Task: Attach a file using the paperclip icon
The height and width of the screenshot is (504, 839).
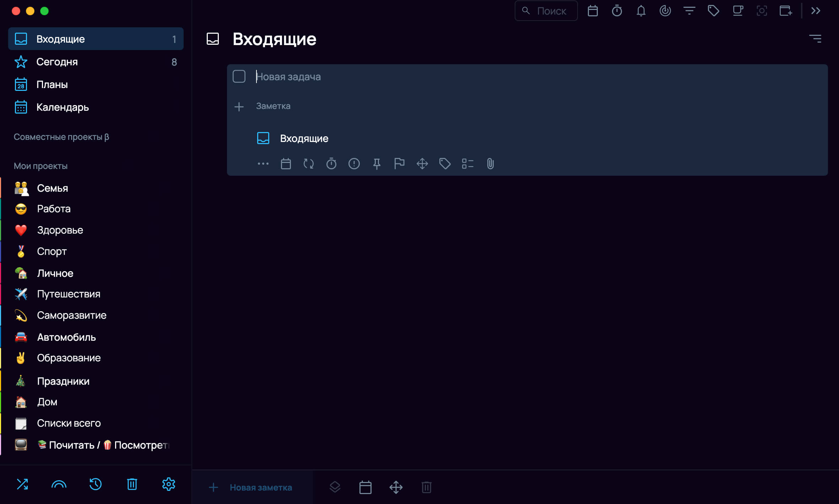Action: coord(490,164)
